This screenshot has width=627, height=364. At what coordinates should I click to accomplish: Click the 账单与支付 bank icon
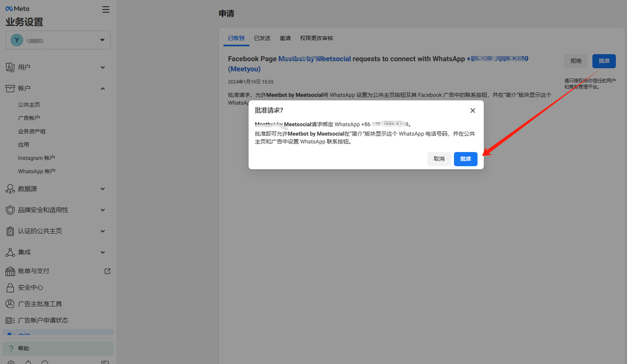pyautogui.click(x=10, y=271)
